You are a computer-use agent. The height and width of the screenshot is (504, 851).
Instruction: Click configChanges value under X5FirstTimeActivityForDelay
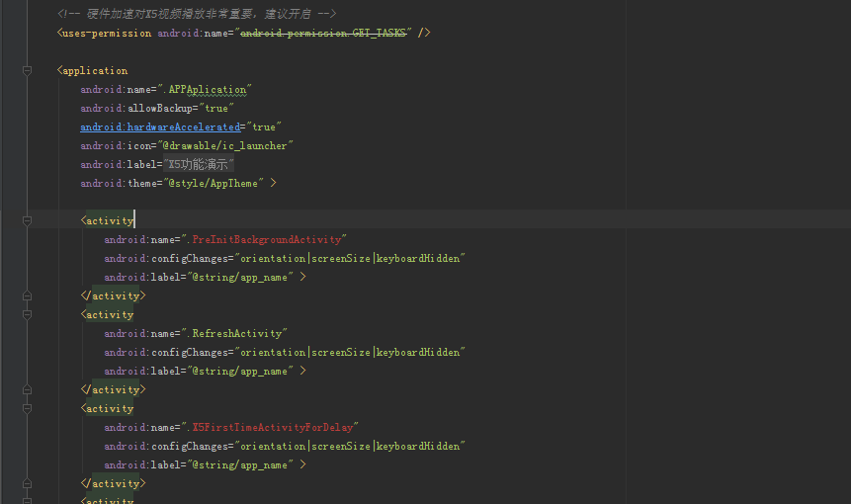click(x=350, y=446)
